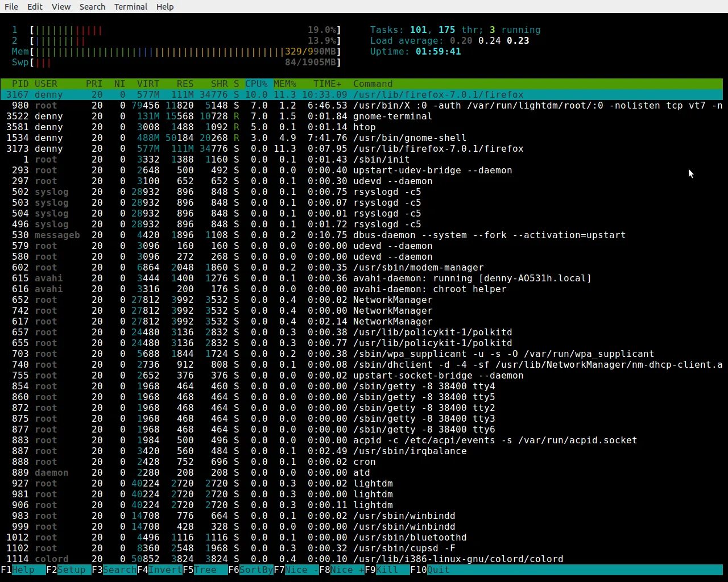Open the View menu
728x582 pixels.
click(61, 7)
